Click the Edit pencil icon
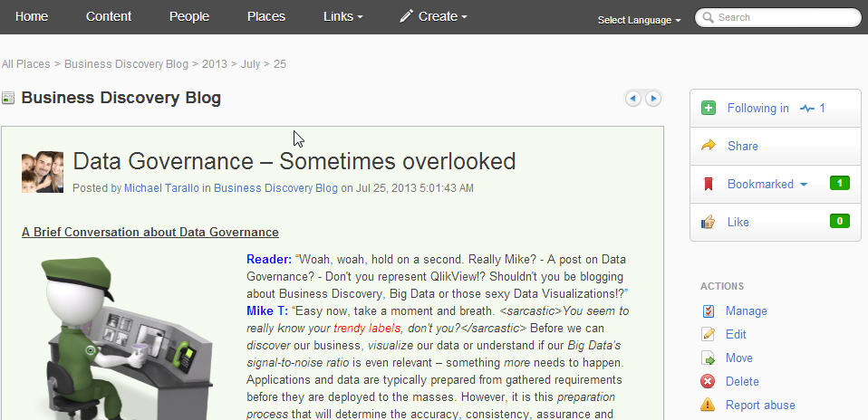Screen dimensions: 868x420 pos(709,335)
